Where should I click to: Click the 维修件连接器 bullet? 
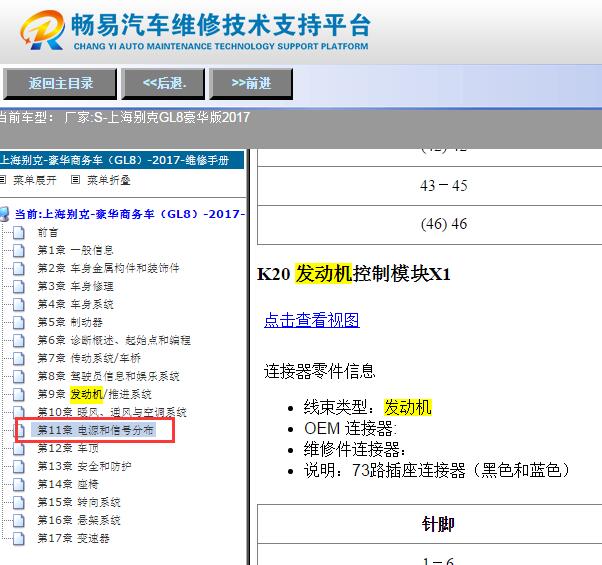tap(354, 449)
